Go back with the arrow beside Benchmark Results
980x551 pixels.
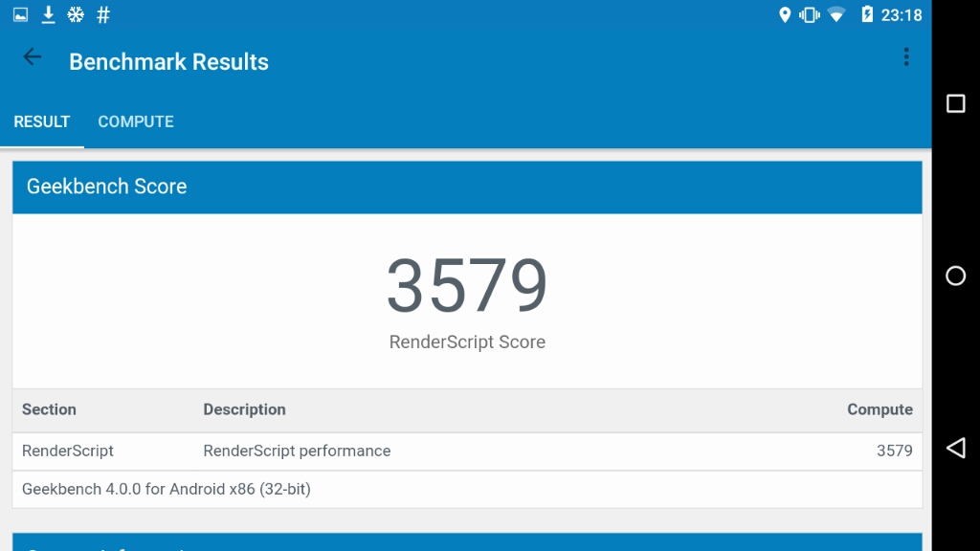coord(32,57)
